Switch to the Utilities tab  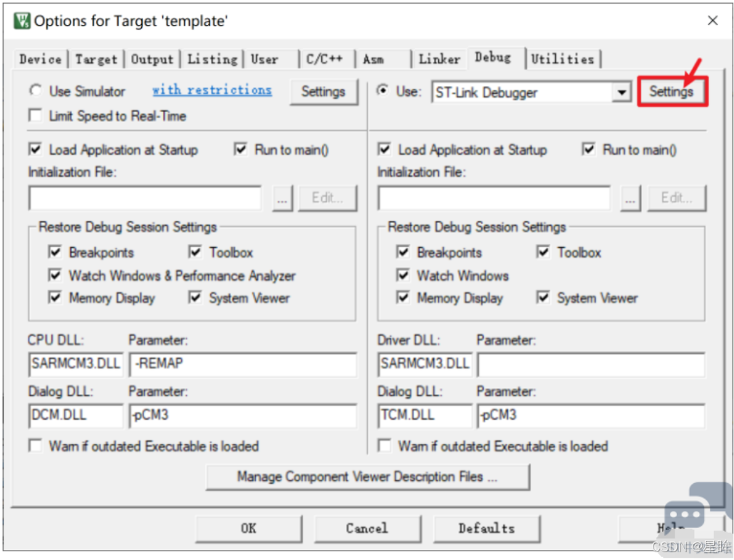[x=562, y=59]
